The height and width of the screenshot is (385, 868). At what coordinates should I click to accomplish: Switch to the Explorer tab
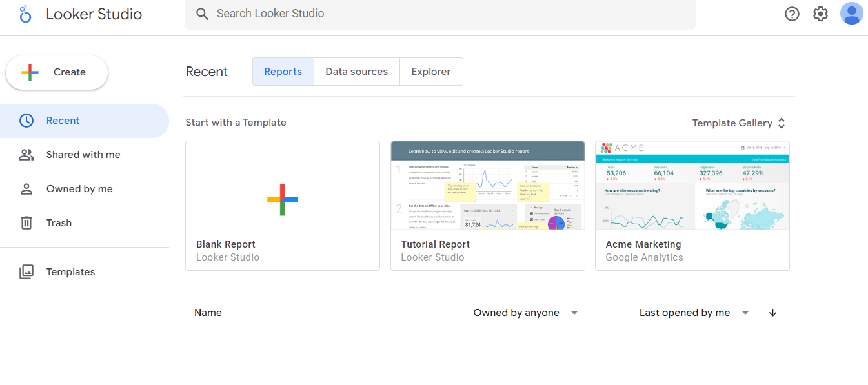coord(431,72)
